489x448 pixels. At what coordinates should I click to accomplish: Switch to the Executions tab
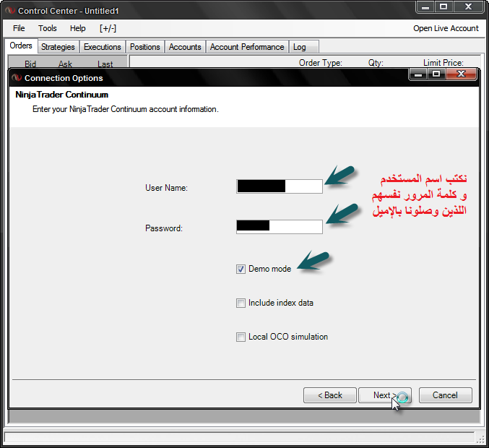pyautogui.click(x=103, y=47)
